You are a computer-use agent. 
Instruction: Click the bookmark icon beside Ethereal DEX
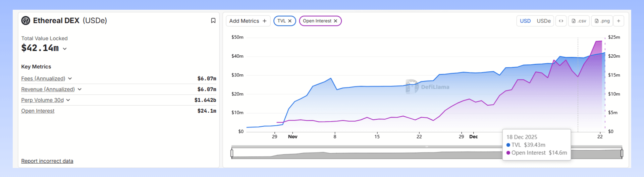[213, 21]
